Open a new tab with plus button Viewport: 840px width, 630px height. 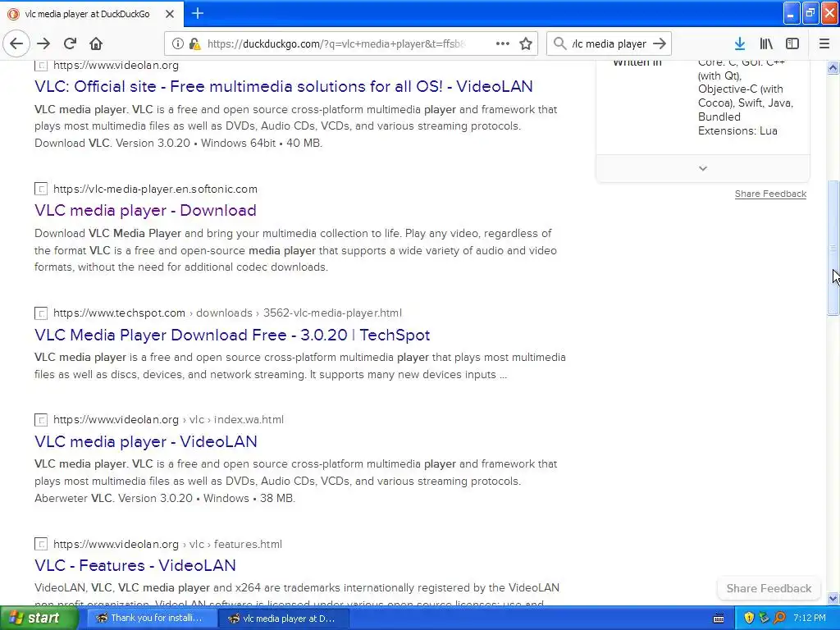[x=198, y=13]
